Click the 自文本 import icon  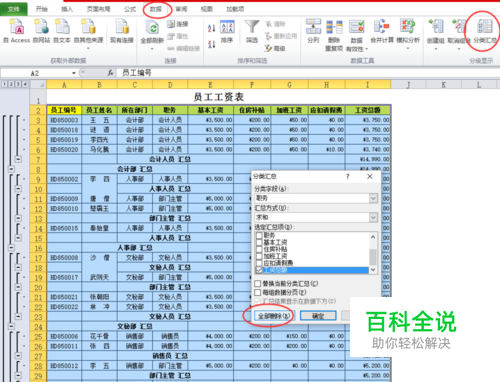tap(62, 26)
